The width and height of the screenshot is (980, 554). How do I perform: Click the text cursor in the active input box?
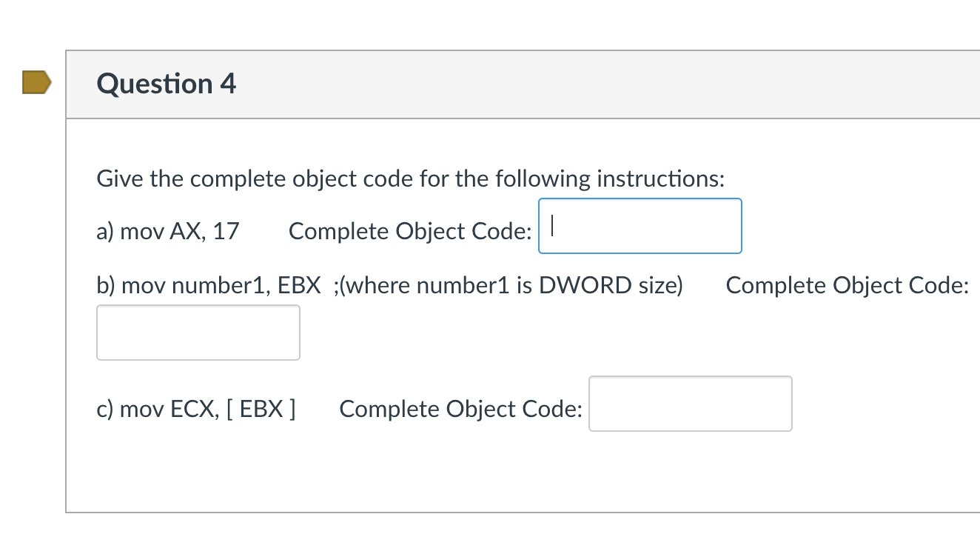pyautogui.click(x=552, y=226)
